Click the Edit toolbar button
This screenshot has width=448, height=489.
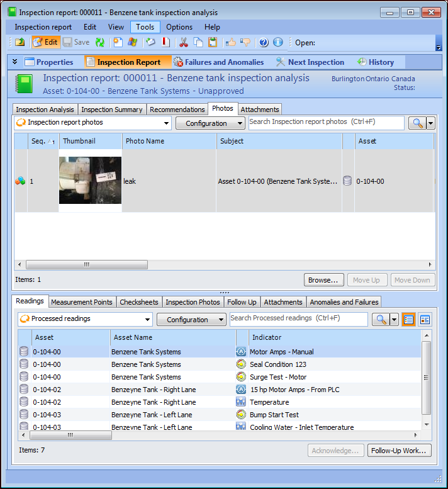tap(45, 42)
